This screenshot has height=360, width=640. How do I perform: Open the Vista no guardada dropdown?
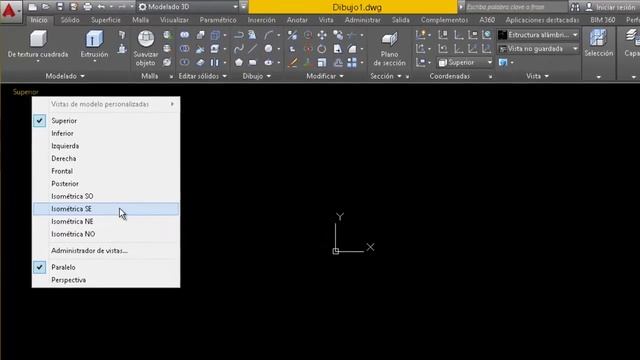tap(538, 49)
